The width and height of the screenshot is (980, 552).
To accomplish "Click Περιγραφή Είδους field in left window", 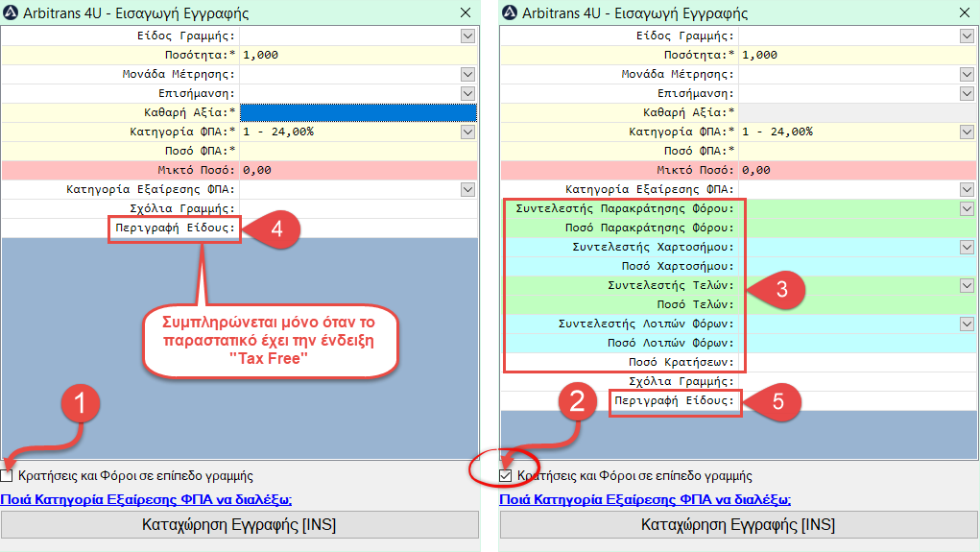I will (x=358, y=228).
